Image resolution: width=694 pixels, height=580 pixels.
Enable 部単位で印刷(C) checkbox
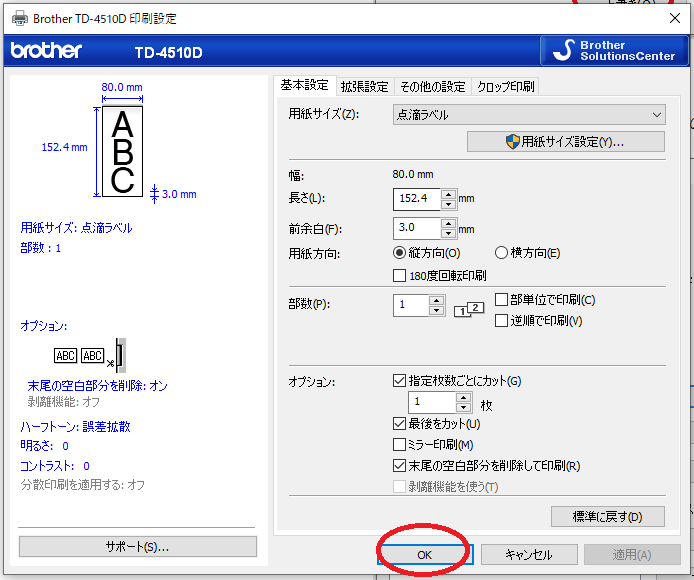[x=545, y=300]
